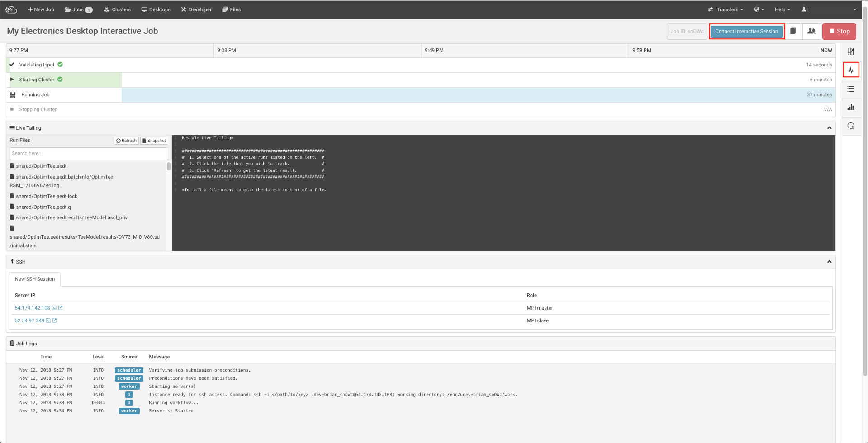
Task: Click the Starting Cluster green check icon
Action: click(x=60, y=80)
